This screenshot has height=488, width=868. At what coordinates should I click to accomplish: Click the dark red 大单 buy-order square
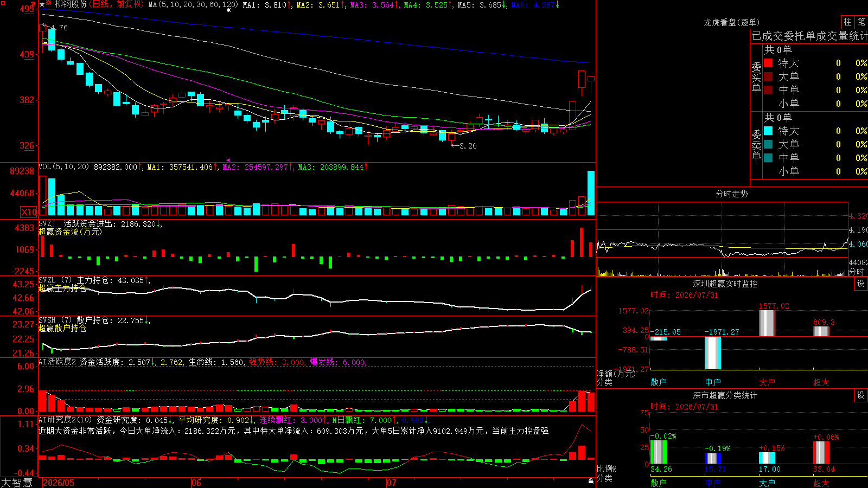point(768,76)
